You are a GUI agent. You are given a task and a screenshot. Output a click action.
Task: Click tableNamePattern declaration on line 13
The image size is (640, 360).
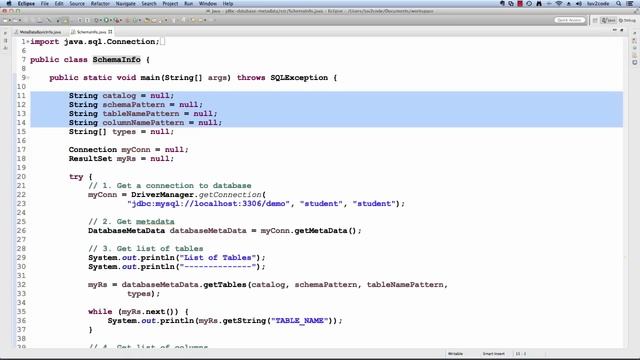point(141,113)
